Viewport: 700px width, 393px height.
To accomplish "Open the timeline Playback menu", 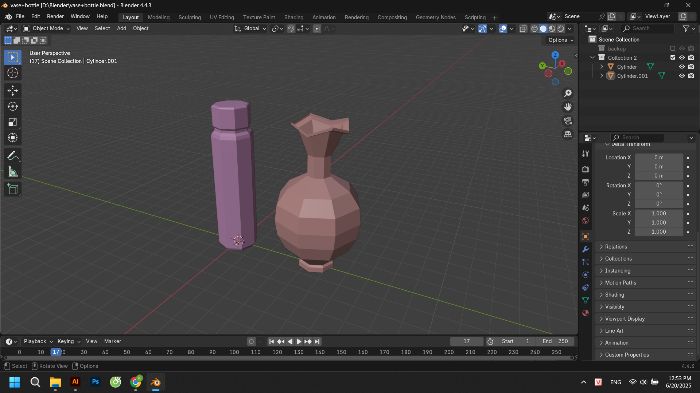I will coord(38,341).
